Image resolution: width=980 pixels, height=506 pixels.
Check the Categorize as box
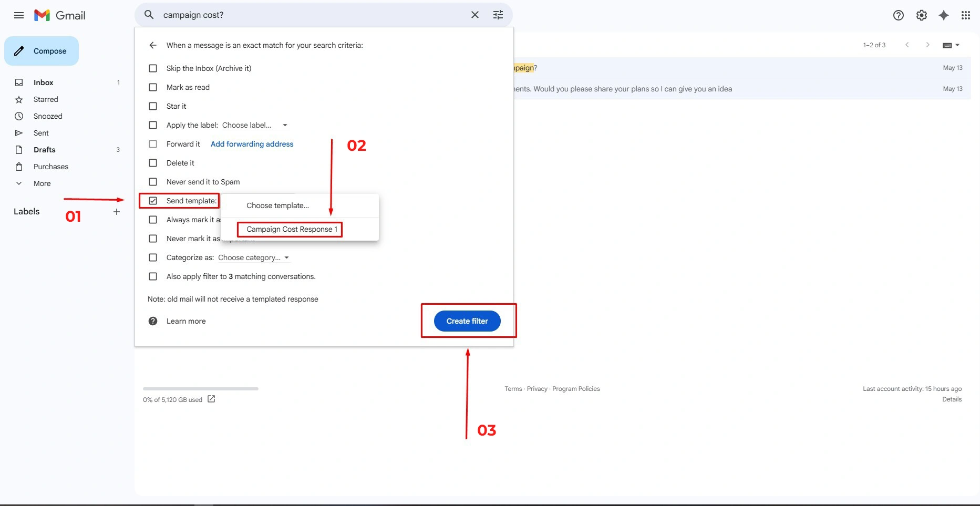point(153,257)
